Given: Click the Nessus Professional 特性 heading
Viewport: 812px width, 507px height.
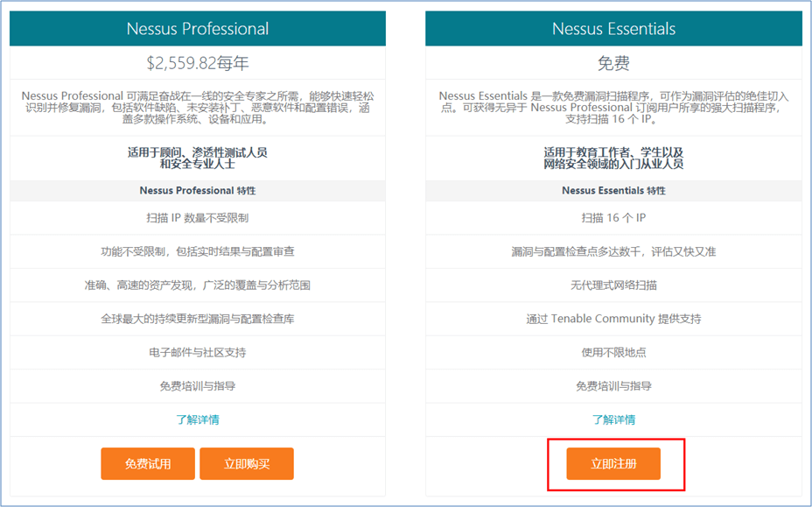Looking at the screenshot, I should click(197, 190).
